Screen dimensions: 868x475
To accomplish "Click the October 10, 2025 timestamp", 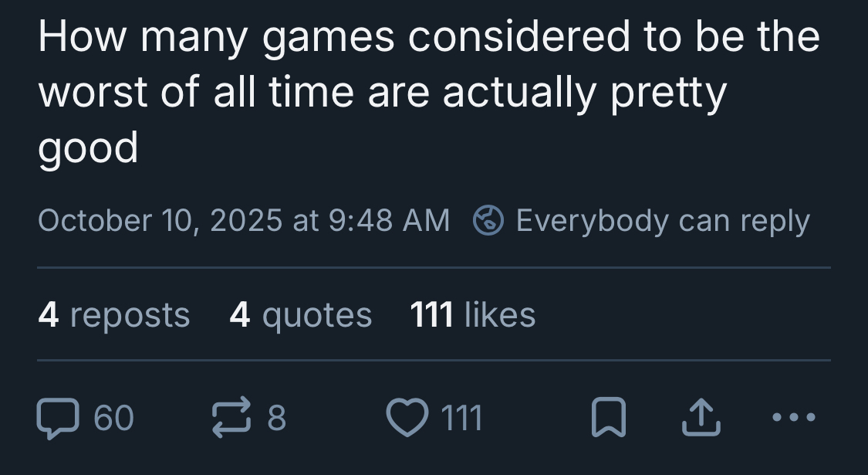I will 244,221.
